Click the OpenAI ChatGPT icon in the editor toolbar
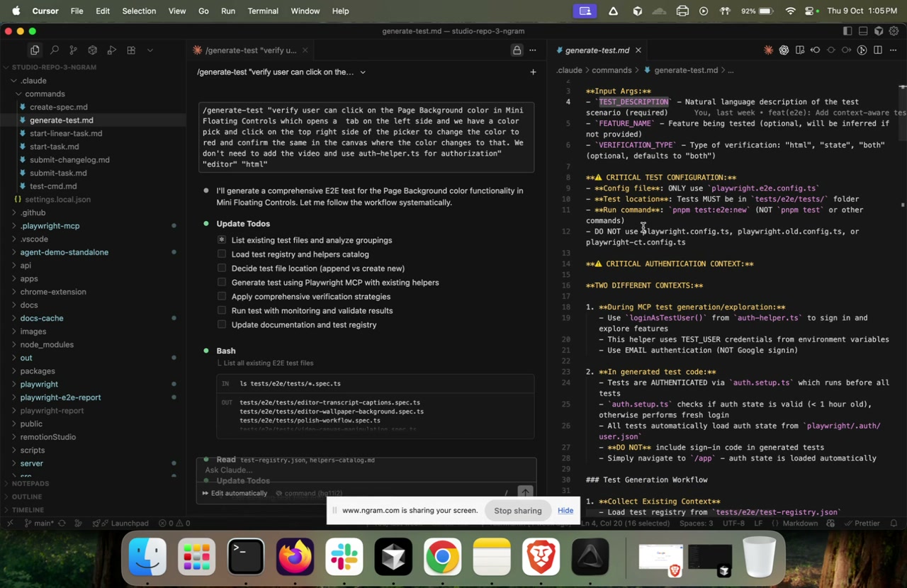 pos(784,50)
